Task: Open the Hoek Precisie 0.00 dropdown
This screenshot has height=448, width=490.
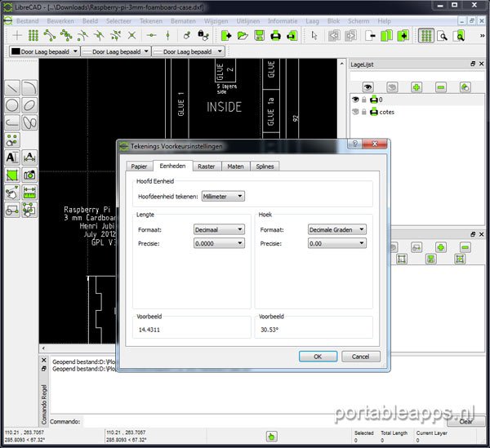Action: 336,243
